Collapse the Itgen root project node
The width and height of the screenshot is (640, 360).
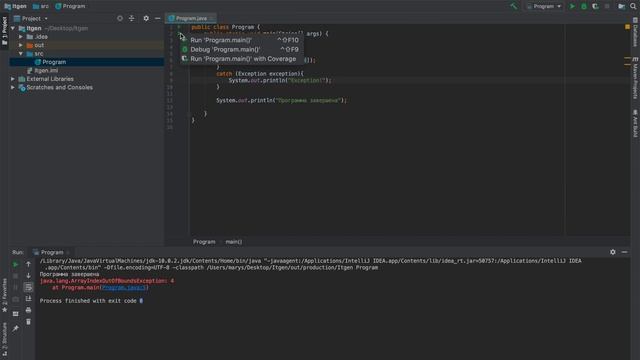pos(13,28)
